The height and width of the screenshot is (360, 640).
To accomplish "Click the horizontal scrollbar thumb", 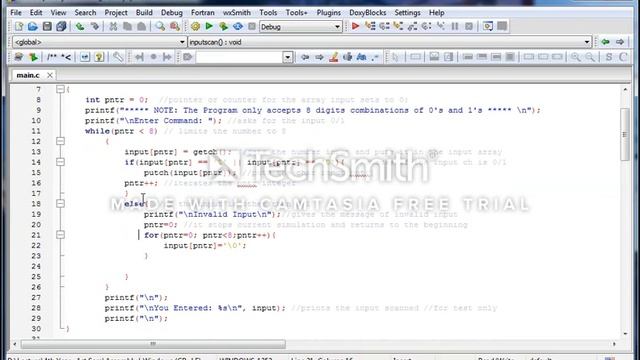I will coord(153,344).
